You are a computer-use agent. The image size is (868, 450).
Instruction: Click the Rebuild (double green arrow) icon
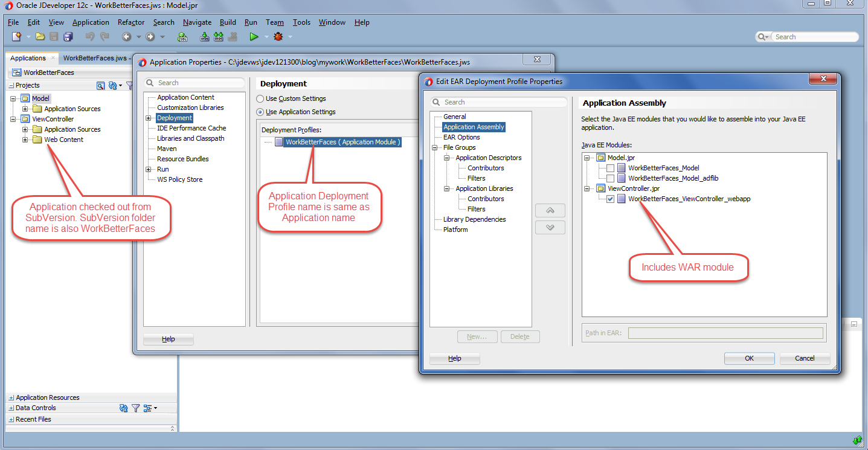(219, 37)
